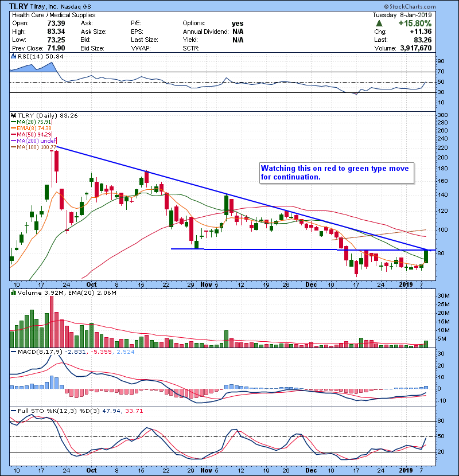Viewport: 459px width, 476px height.
Task: Click the P/E label in the quote table
Action: point(136,24)
